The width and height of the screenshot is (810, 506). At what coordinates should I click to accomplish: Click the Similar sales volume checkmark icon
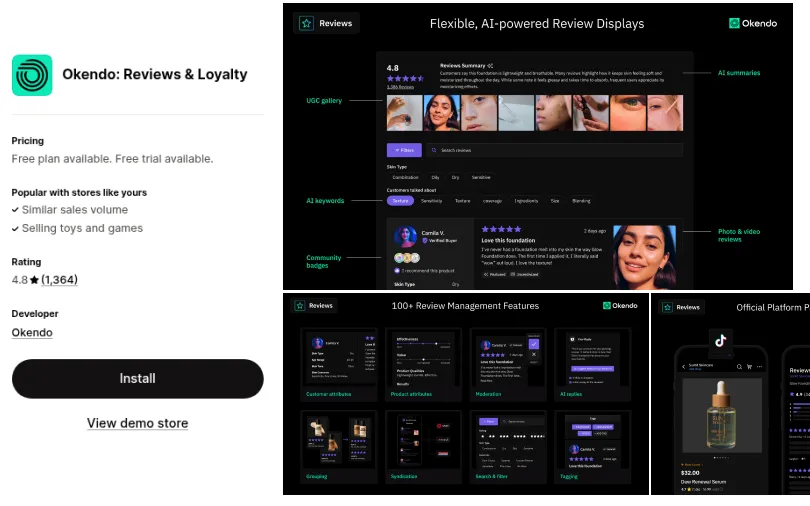(x=15, y=210)
